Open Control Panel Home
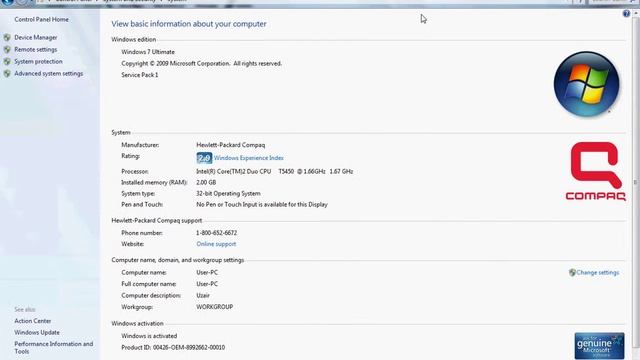The image size is (640, 360). pos(41,19)
